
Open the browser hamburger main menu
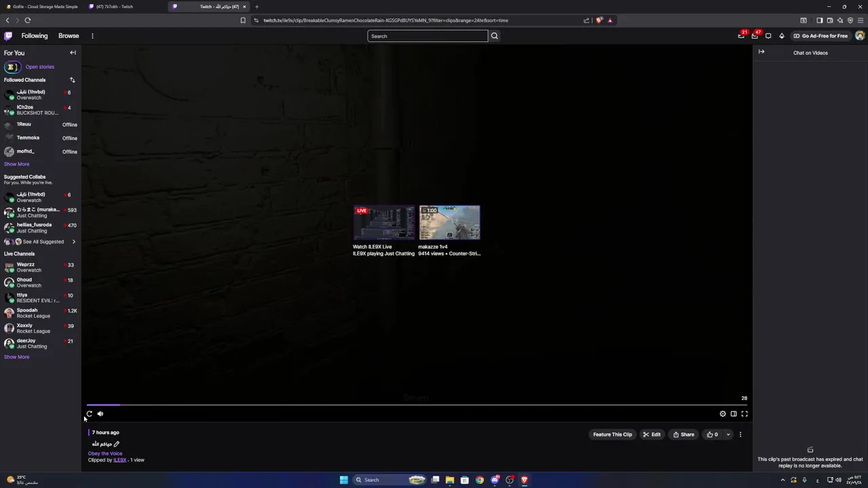pos(861,20)
